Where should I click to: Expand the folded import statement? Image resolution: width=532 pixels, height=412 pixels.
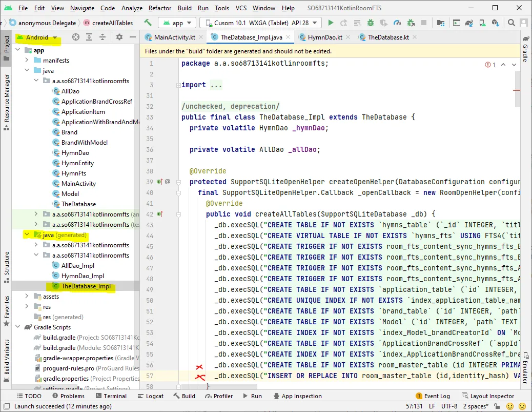click(216, 85)
